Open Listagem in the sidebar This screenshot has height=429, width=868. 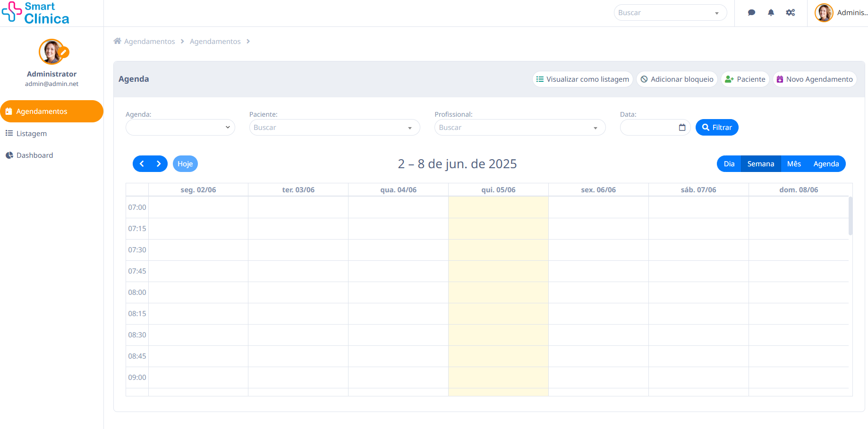tap(31, 134)
